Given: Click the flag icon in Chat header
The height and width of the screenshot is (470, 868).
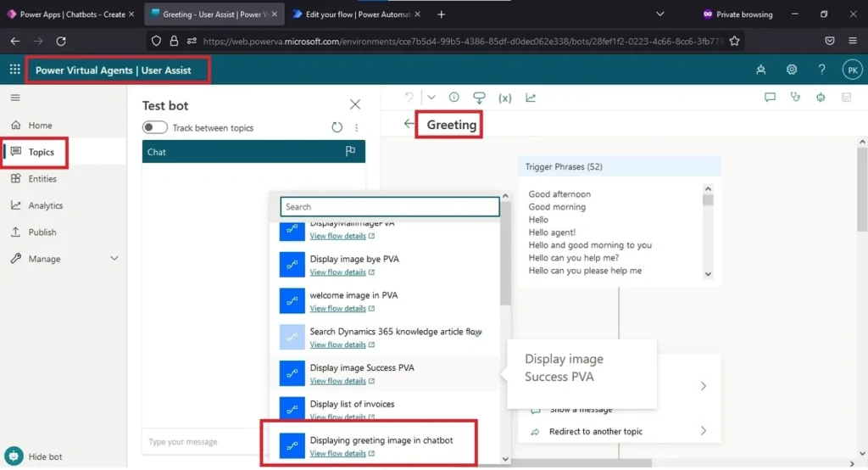Looking at the screenshot, I should click(350, 151).
